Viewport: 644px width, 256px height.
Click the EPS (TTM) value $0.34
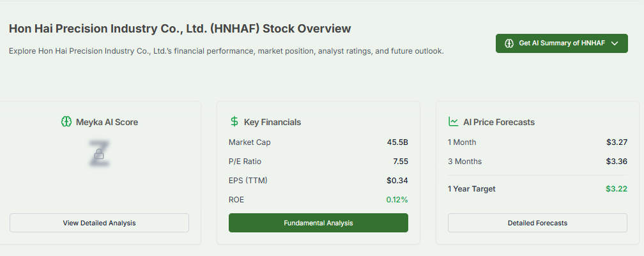click(397, 181)
